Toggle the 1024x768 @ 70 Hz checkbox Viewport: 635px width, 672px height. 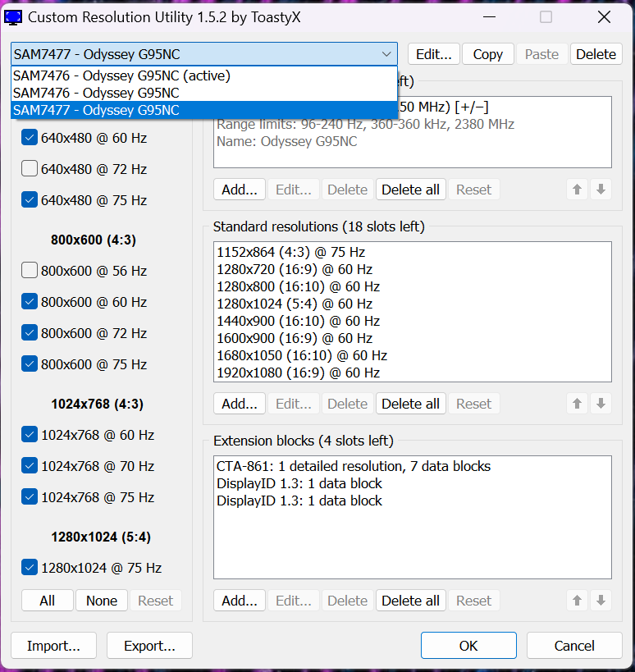point(30,466)
